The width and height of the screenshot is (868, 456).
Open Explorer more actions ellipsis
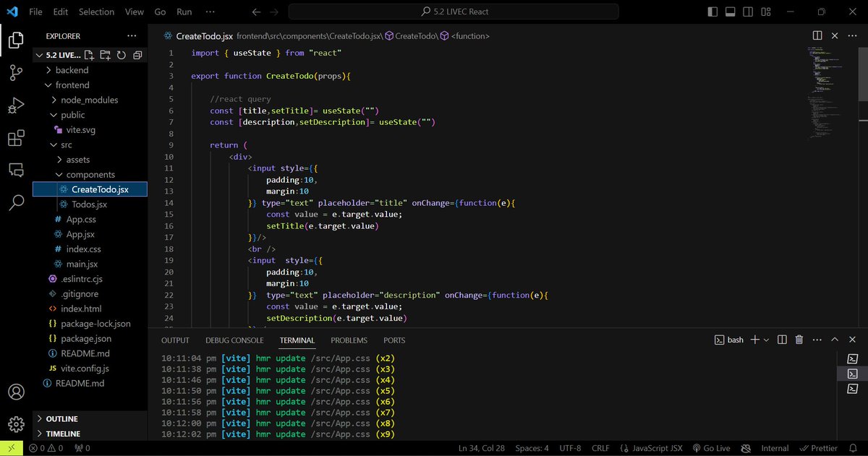point(132,35)
